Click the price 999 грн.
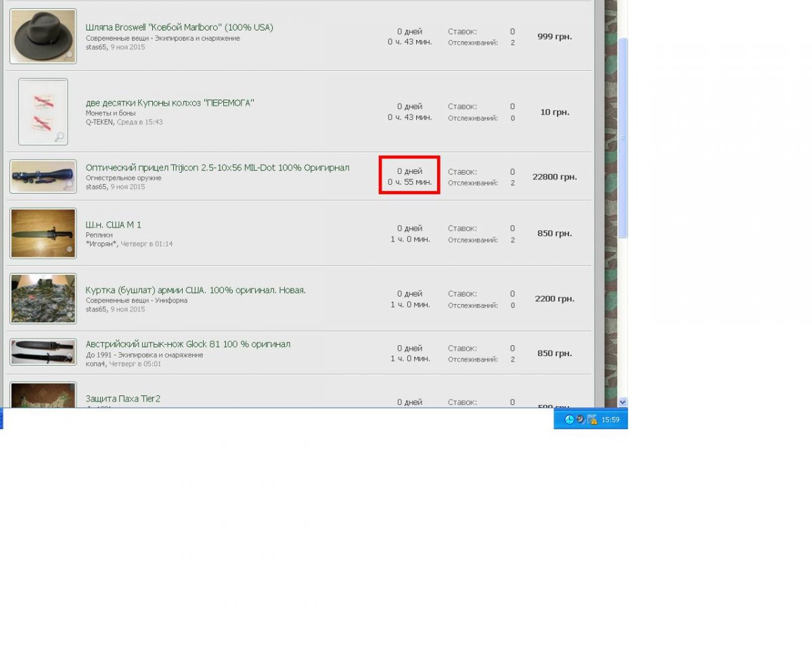Screen dimensions: 812x650 [x=554, y=37]
